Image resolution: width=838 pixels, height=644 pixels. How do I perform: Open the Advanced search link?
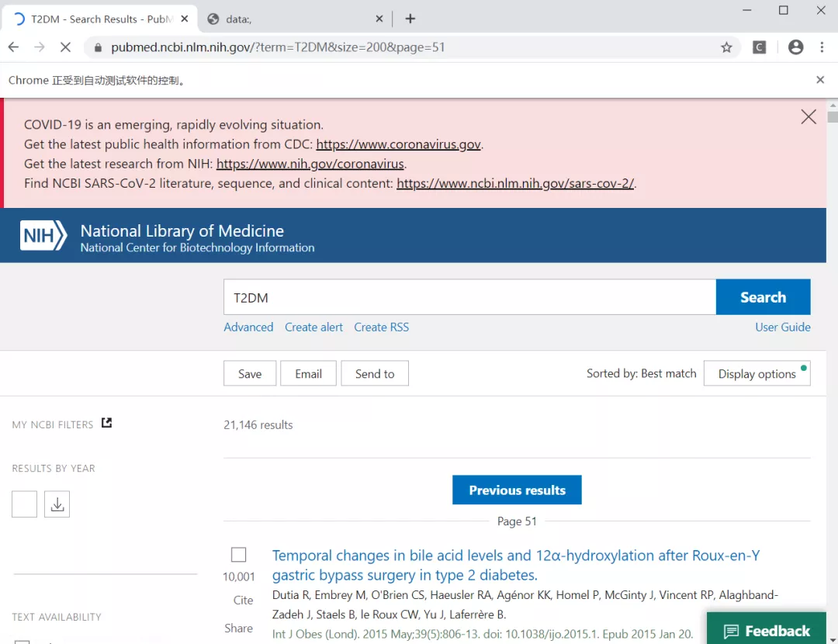pyautogui.click(x=248, y=327)
